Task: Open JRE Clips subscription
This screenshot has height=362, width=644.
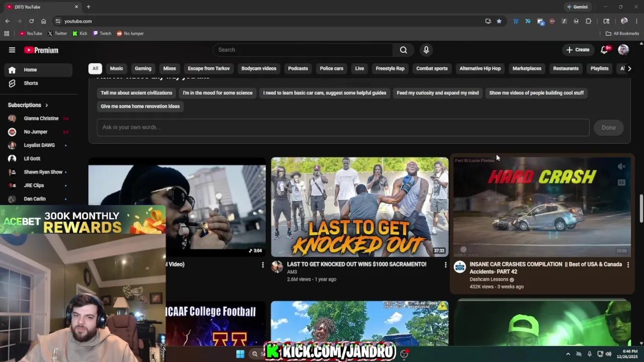Action: pos(38,186)
